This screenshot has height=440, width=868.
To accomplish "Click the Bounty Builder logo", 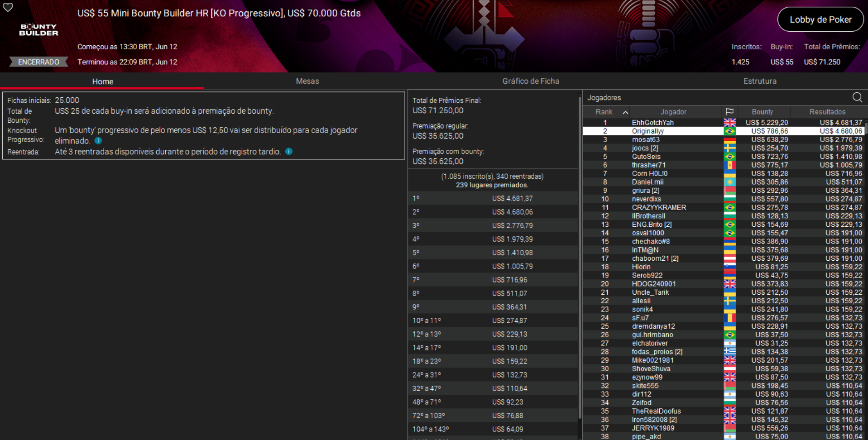I will [x=38, y=30].
